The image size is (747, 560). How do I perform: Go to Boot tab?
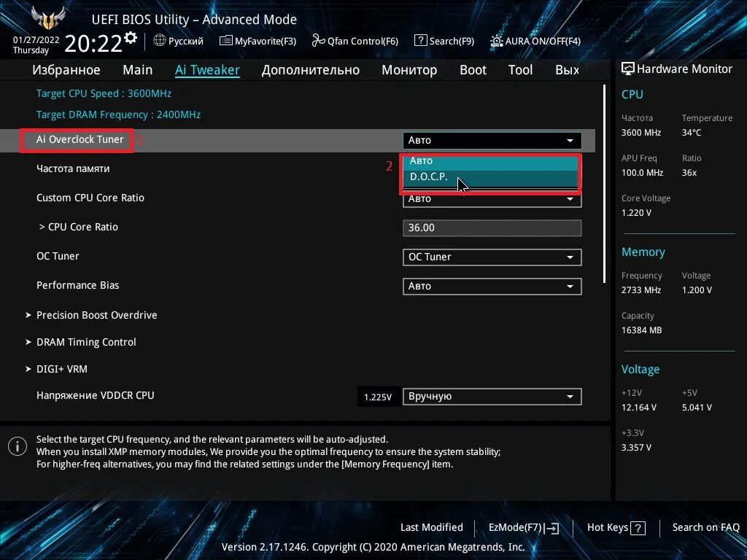[473, 70]
